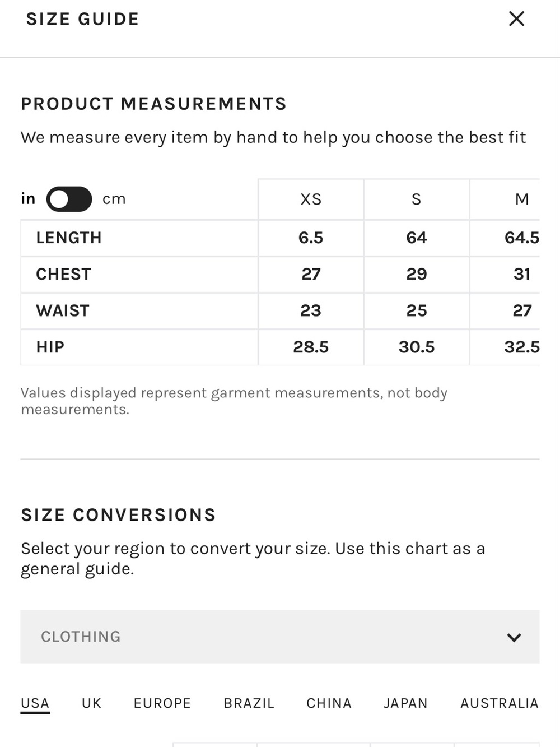Switch to the USA region tab
The width and height of the screenshot is (560, 747).
[x=35, y=703]
